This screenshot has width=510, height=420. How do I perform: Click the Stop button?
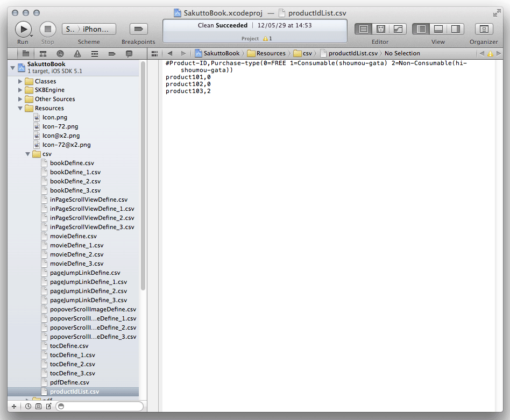point(48,29)
